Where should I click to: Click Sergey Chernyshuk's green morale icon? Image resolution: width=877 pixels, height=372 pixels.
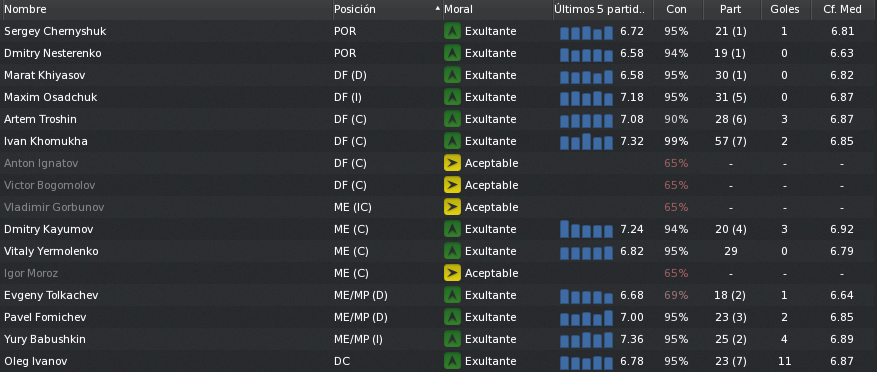tap(452, 31)
